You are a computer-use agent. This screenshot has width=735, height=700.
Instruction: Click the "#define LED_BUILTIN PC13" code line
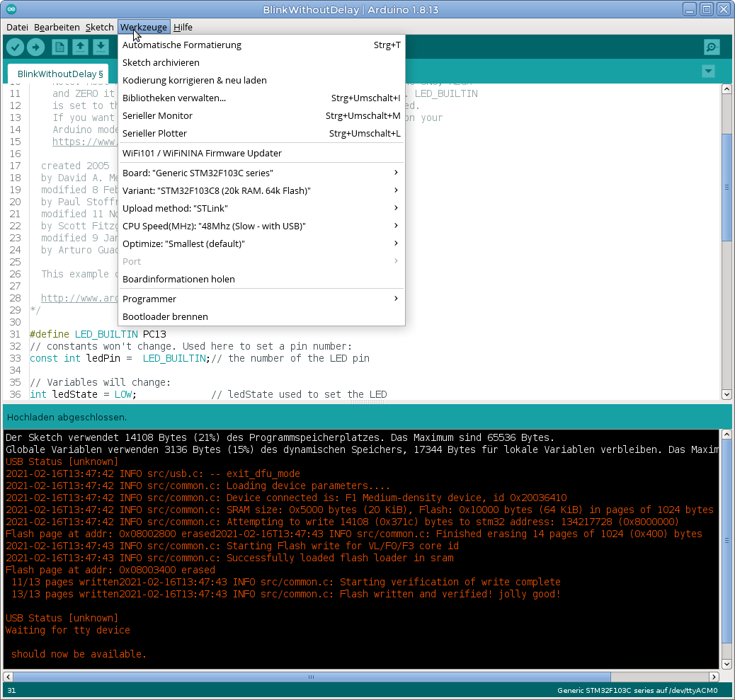(x=98, y=334)
